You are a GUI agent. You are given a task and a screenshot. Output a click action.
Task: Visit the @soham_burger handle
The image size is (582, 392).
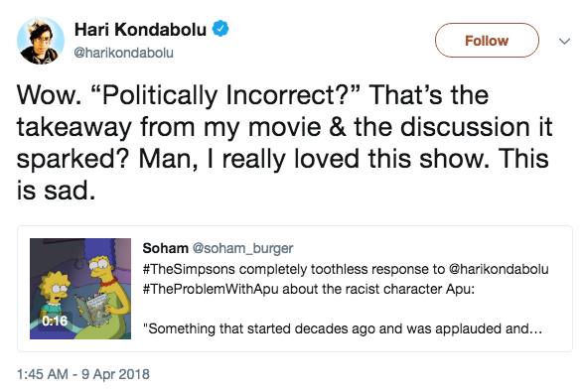click(242, 248)
